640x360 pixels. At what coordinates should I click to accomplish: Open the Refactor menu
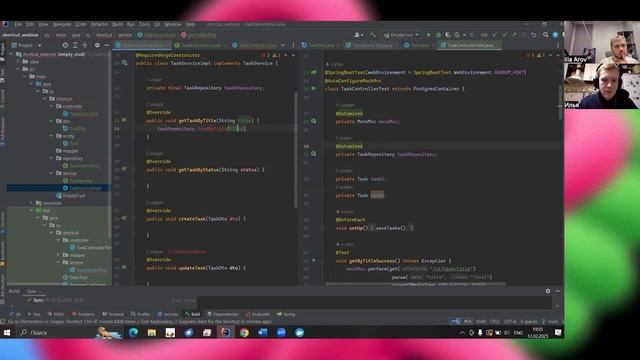click(99, 24)
